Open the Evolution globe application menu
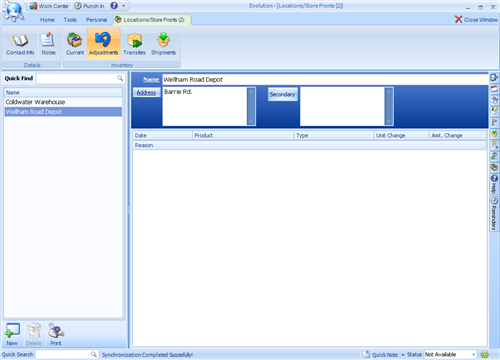 [13, 11]
